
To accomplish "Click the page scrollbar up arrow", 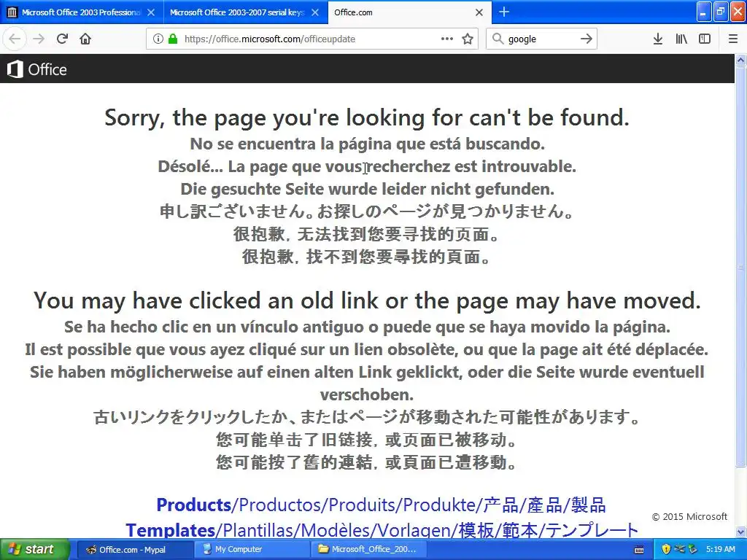I will 741,60.
